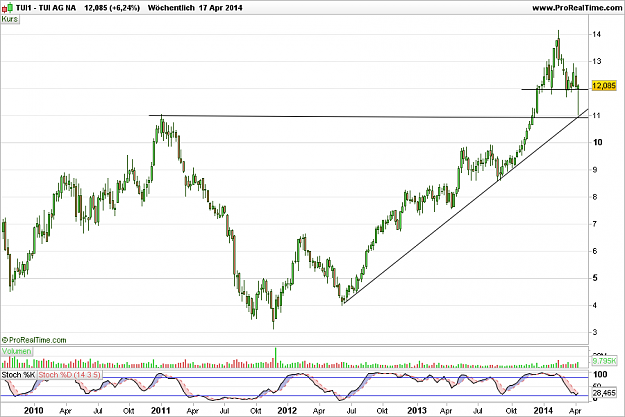Click the 7 price axis label
Image resolution: width=625 pixels, height=417 pixels.
(595, 224)
